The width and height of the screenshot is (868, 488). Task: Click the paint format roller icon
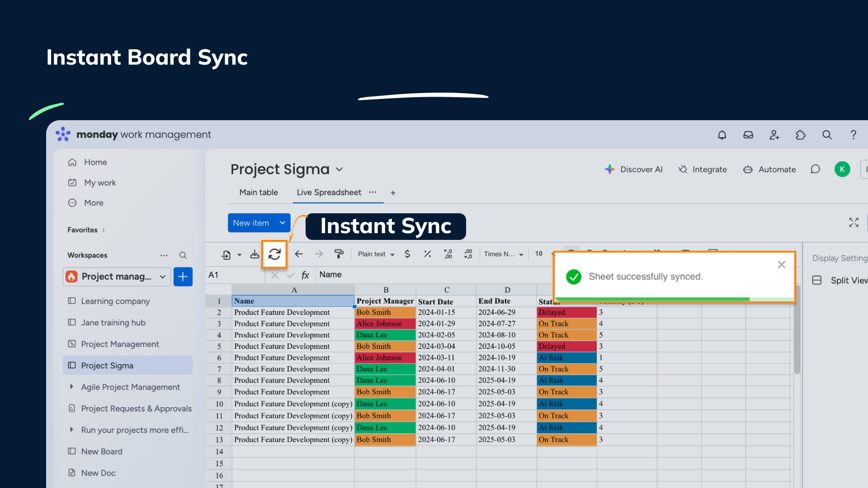click(x=339, y=254)
